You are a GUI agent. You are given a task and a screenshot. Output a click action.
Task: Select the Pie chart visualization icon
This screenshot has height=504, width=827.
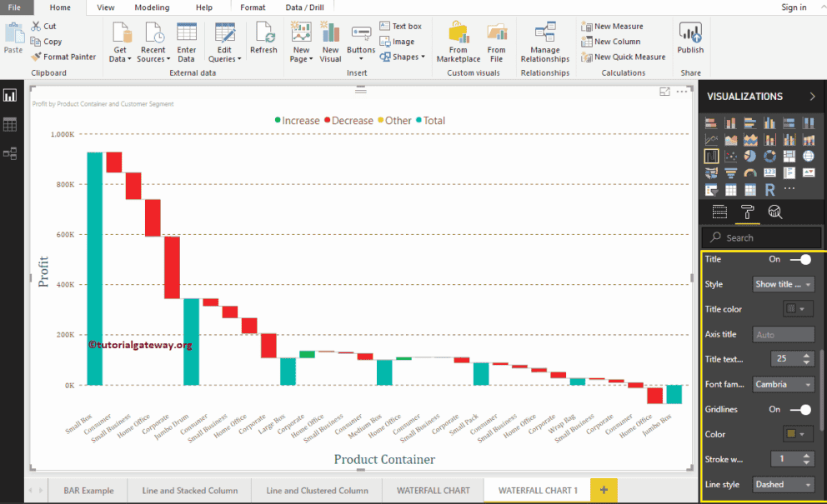751,157
